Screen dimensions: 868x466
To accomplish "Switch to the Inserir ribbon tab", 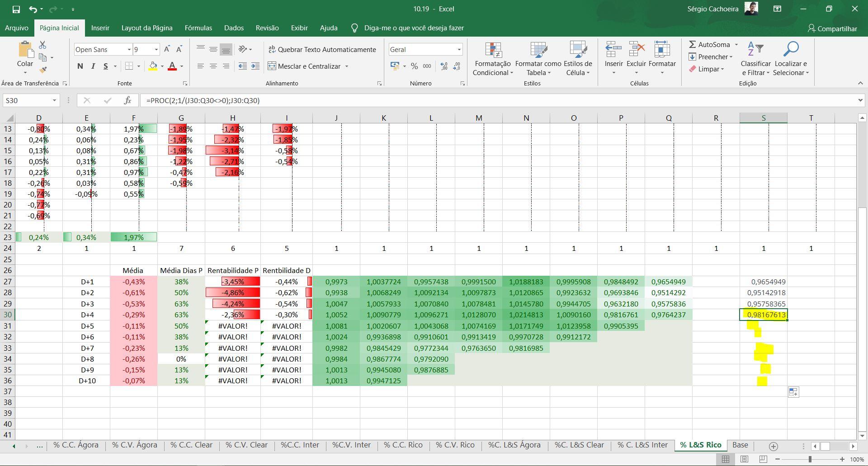I will (100, 28).
